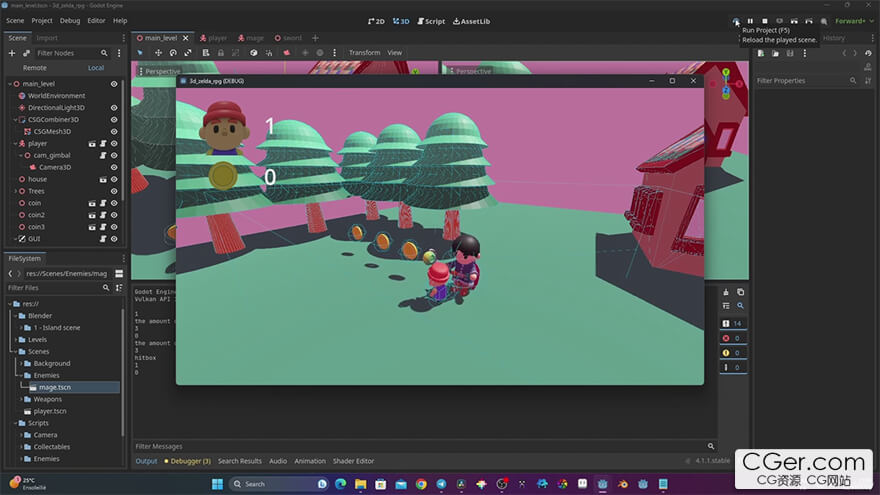Select the Select Mode arrow tool

140,53
